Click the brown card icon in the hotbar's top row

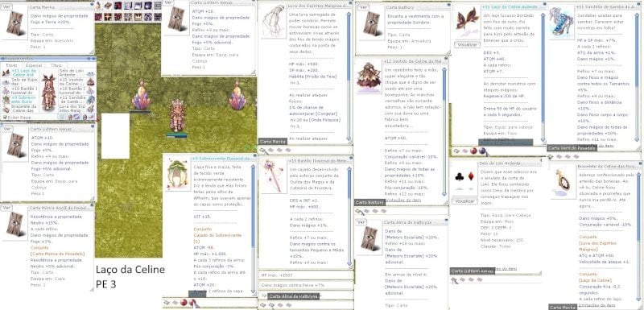(x=108, y=6)
